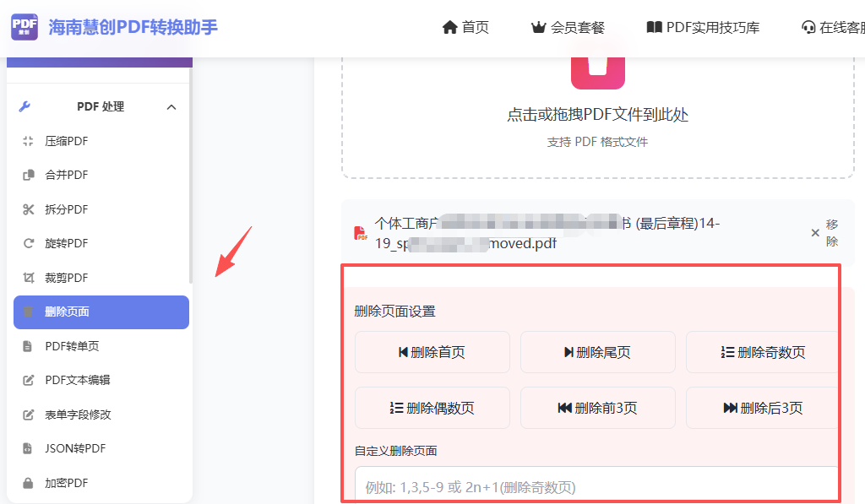Select 旋转PDF in the sidebar

[101, 243]
